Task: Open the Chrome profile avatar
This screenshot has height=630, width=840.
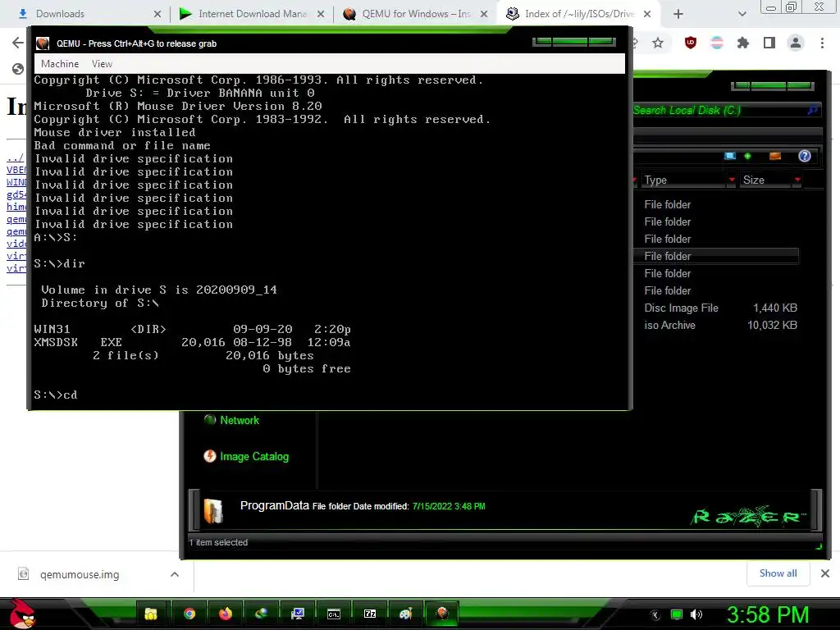Action: point(796,43)
